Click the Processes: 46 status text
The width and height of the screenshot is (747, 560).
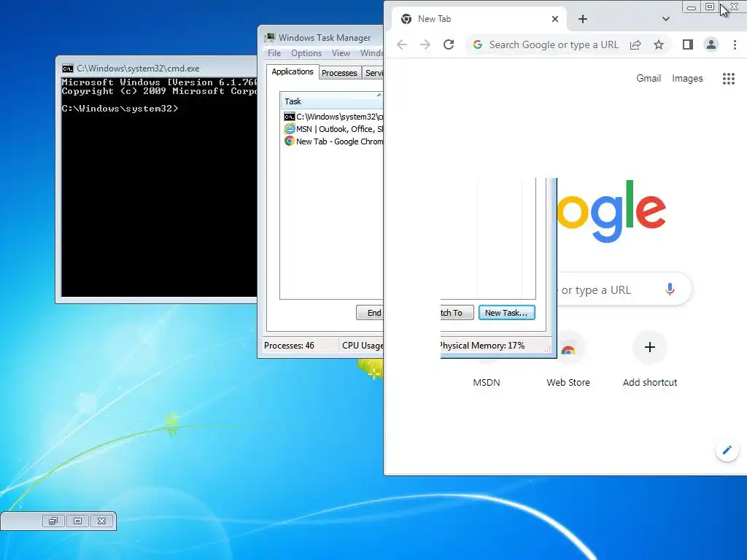pyautogui.click(x=289, y=346)
